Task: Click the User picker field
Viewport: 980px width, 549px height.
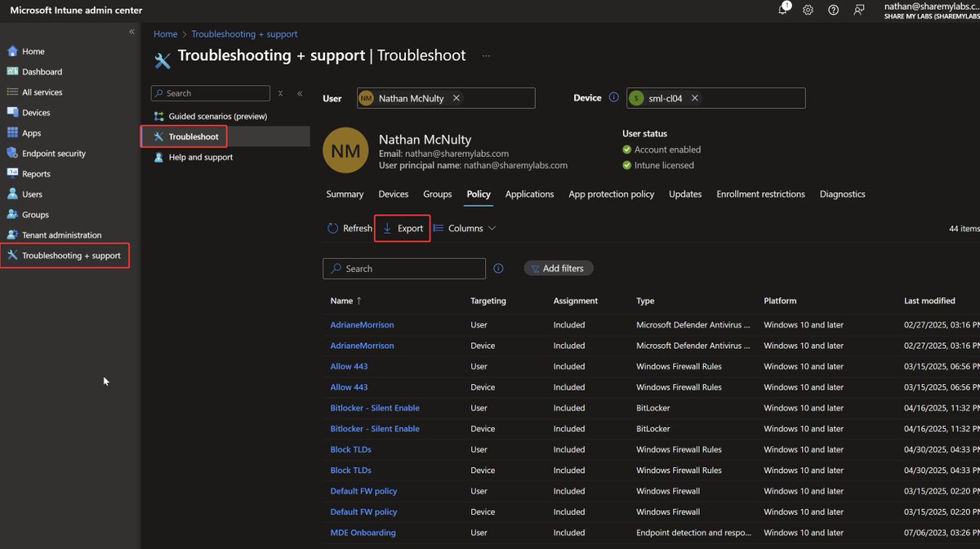Action: tap(446, 98)
